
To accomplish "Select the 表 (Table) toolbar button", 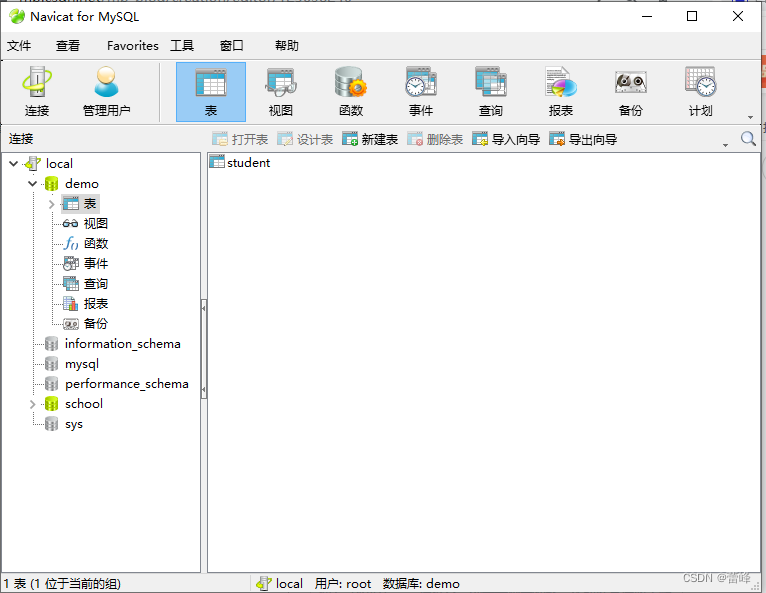I will point(211,92).
